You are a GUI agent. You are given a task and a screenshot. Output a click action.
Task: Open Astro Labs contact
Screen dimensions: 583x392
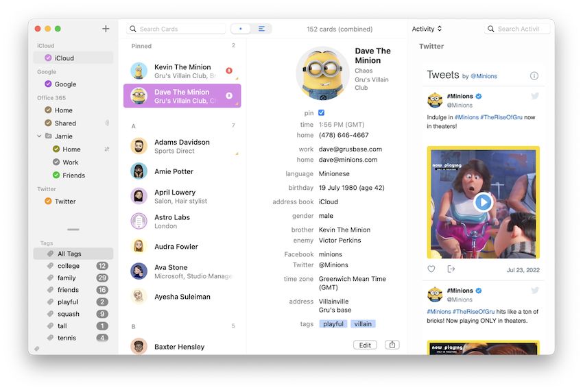(182, 221)
